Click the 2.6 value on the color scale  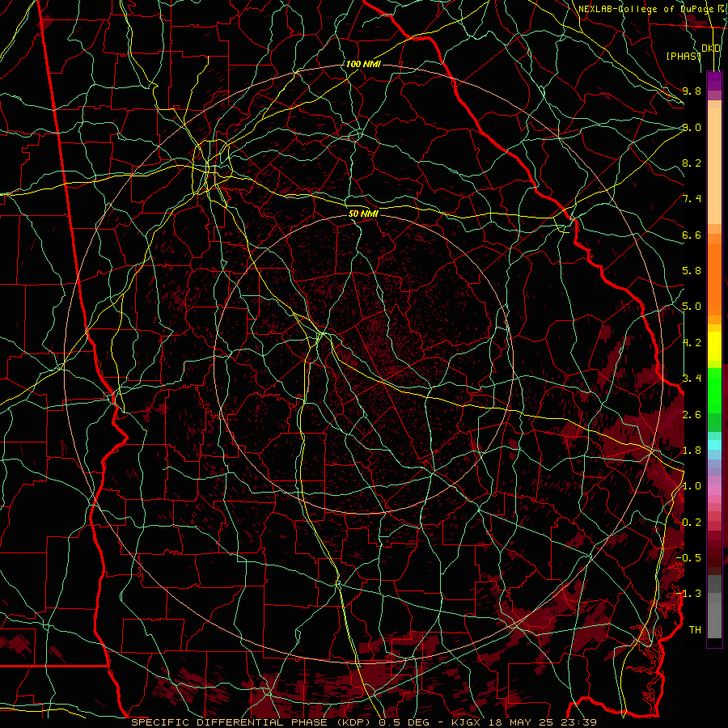coord(692,414)
